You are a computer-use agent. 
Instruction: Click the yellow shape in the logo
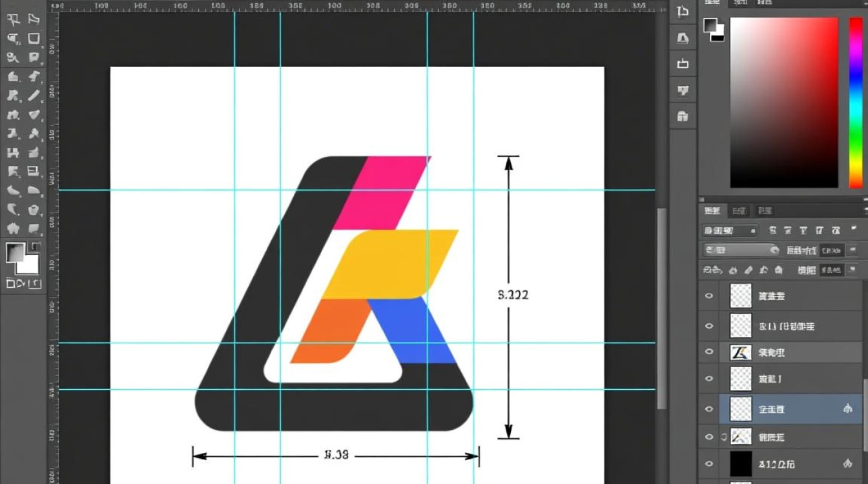[391, 264]
